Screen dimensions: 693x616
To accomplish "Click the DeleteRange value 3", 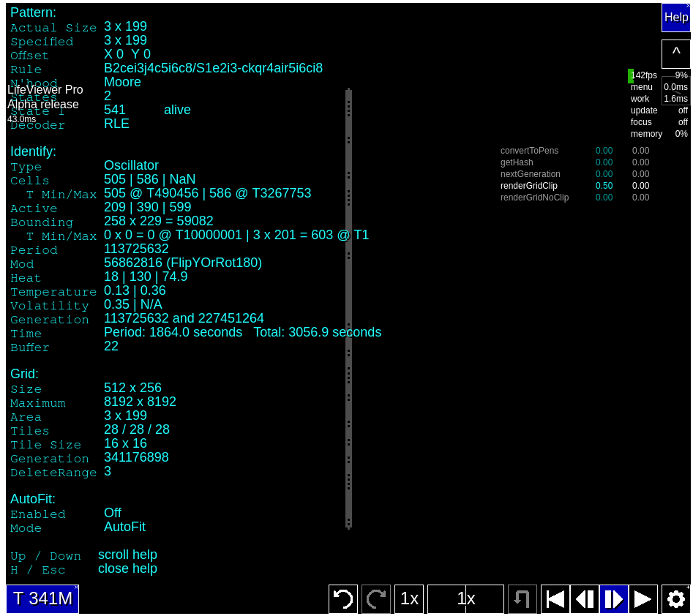I will tap(108, 471).
